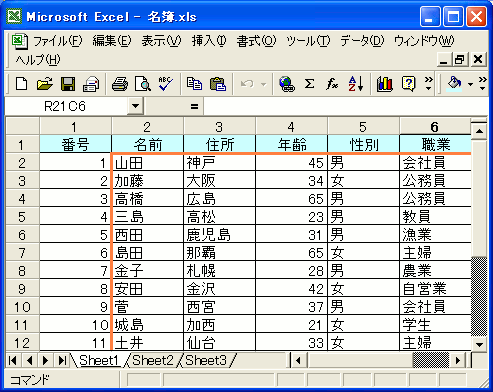Screen dimensions: 493x392
Task: Click the header cell 番号
Action: pyautogui.click(x=75, y=144)
